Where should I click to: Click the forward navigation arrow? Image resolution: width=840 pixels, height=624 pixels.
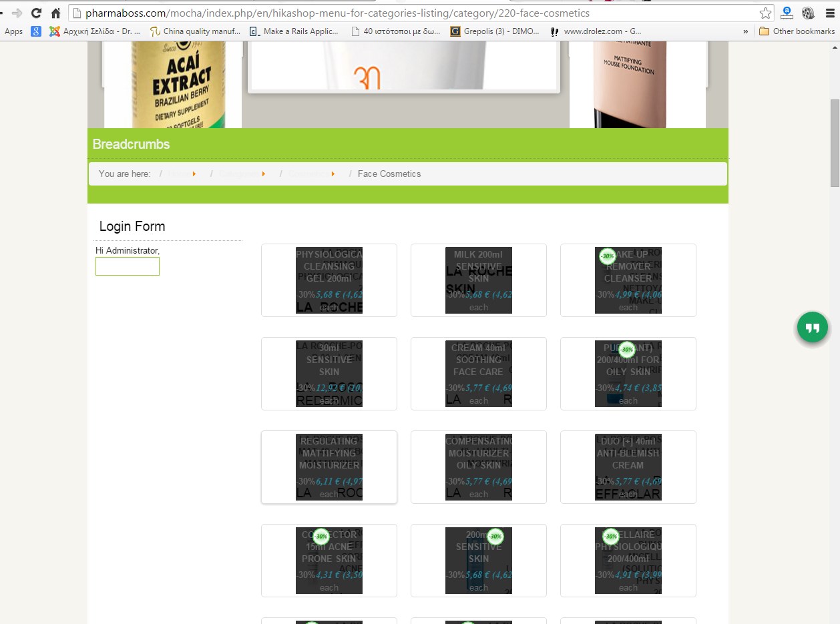17,13
